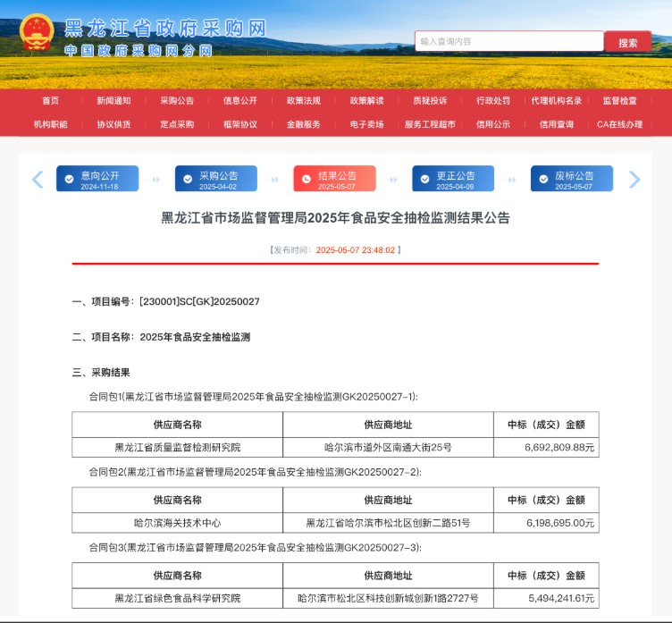Select 服务工程超市 navigation item
The image size is (672, 623).
[x=430, y=124]
